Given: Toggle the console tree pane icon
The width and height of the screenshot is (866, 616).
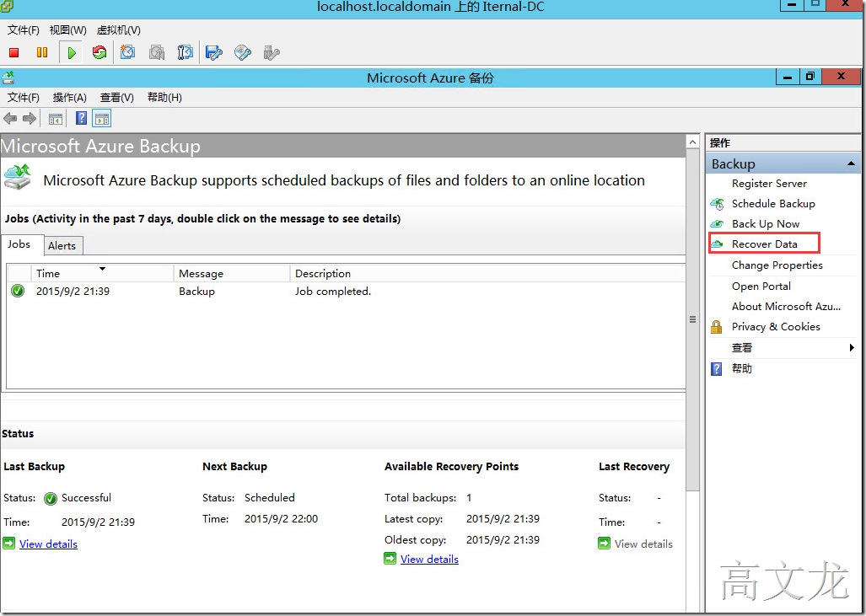Looking at the screenshot, I should (55, 119).
